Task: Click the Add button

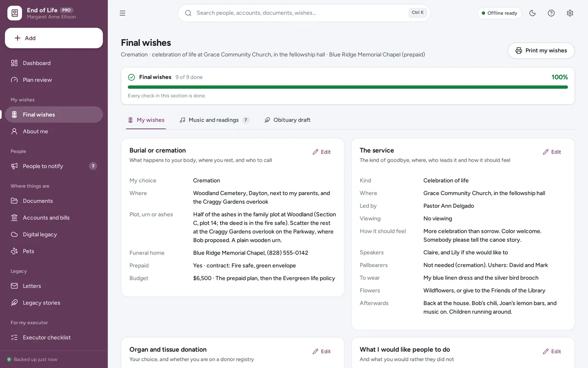Action: (54, 38)
